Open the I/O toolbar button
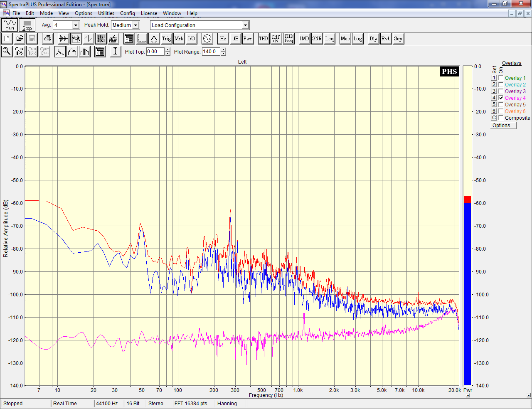Image resolution: width=532 pixels, height=409 pixels. pyautogui.click(x=192, y=39)
